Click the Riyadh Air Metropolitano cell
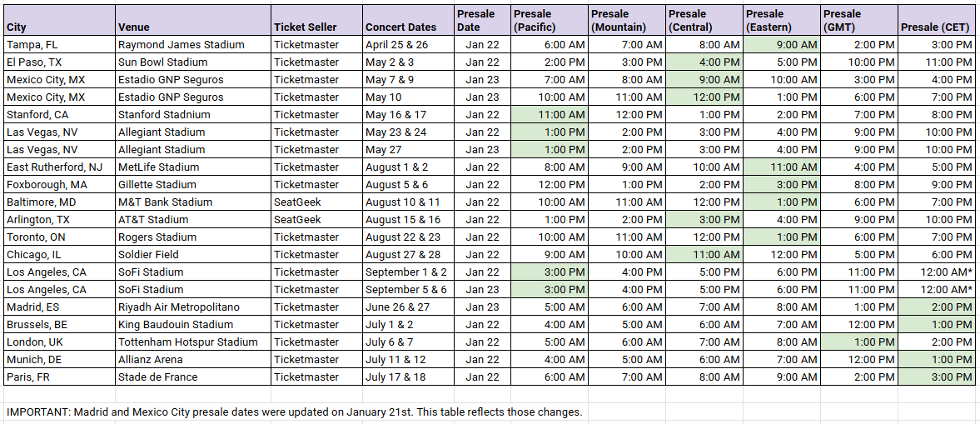980x424 pixels. point(193,307)
